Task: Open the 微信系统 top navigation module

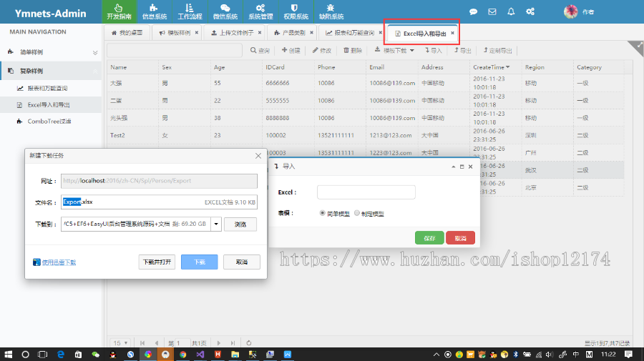Action: point(225,11)
